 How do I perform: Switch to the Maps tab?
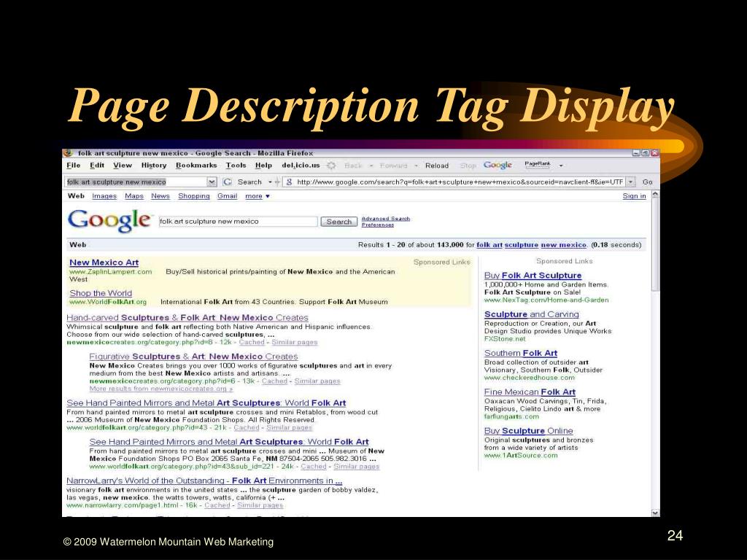pos(134,196)
